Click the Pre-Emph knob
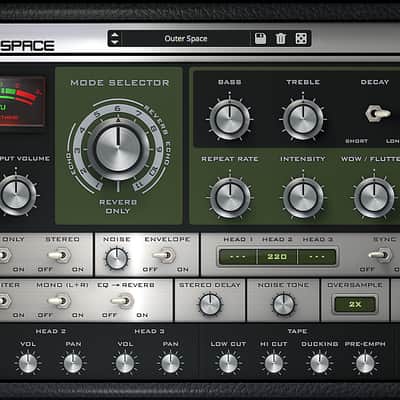 (365, 363)
